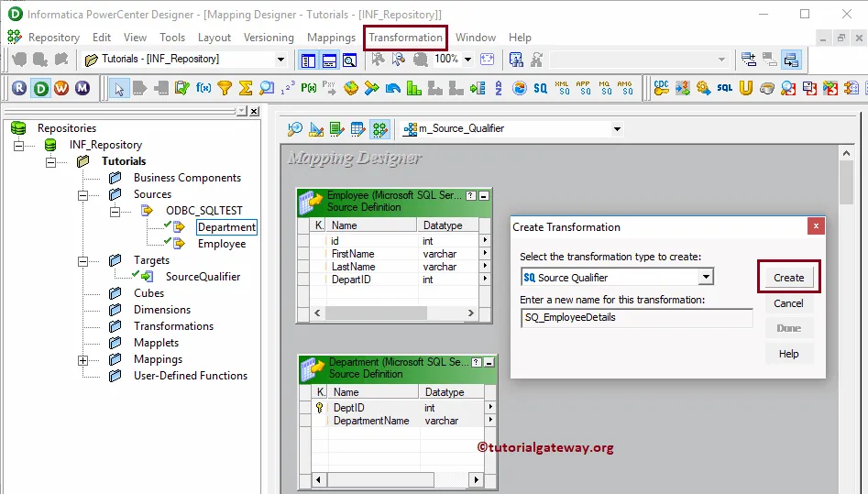Image resolution: width=868 pixels, height=494 pixels.
Task: Choose the Union transformation U icon
Action: click(746, 88)
